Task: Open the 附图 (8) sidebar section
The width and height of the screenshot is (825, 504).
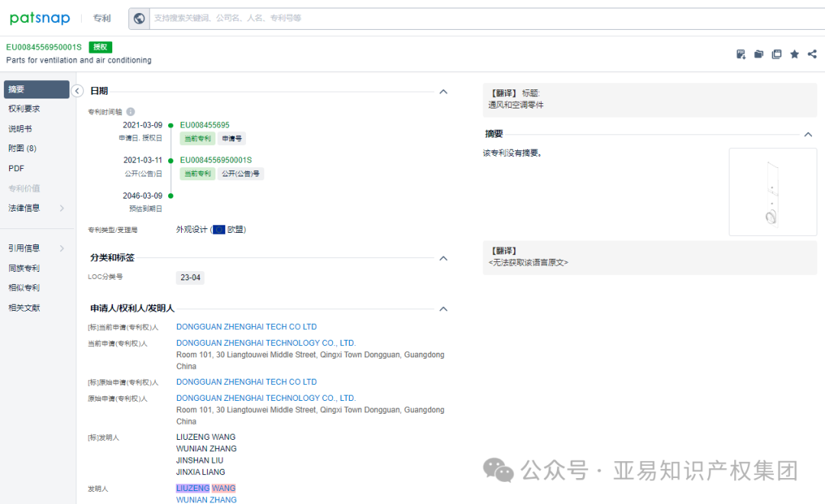Action: [22, 148]
